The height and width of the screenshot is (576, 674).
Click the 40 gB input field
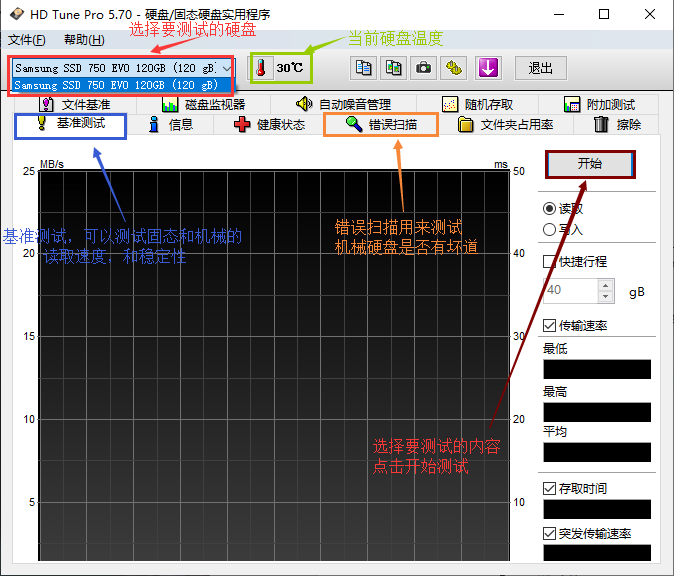pyautogui.click(x=571, y=291)
